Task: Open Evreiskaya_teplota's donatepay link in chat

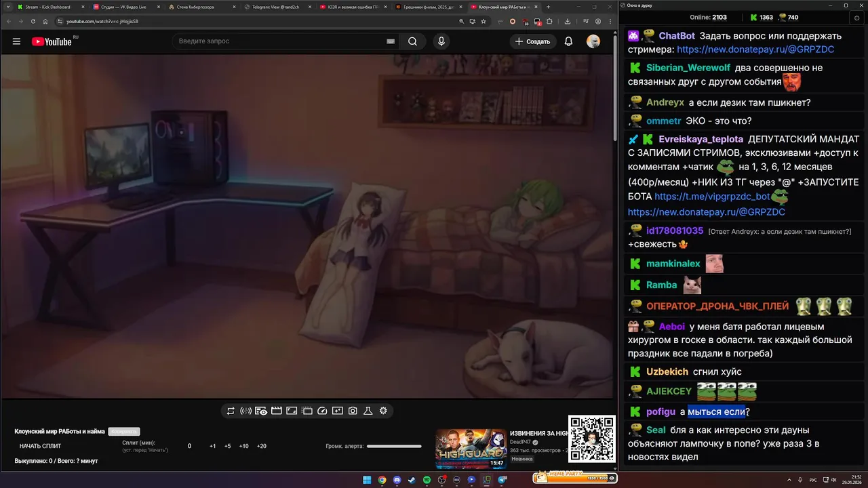Action: [707, 212]
